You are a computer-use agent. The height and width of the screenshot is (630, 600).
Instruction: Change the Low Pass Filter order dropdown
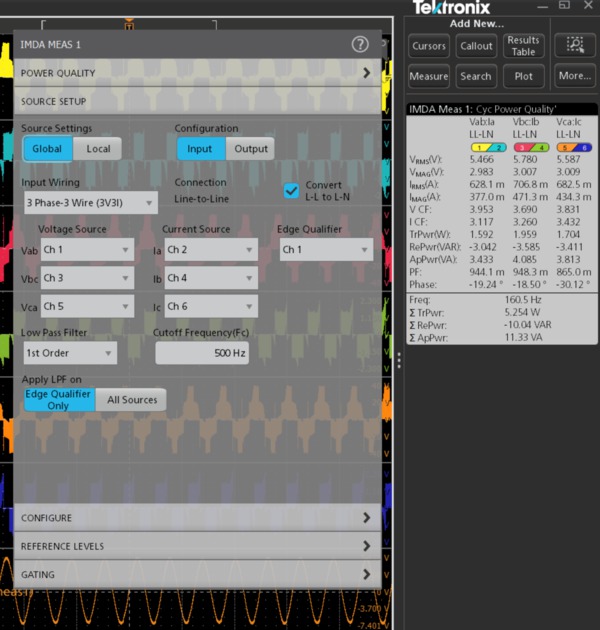[69, 353]
